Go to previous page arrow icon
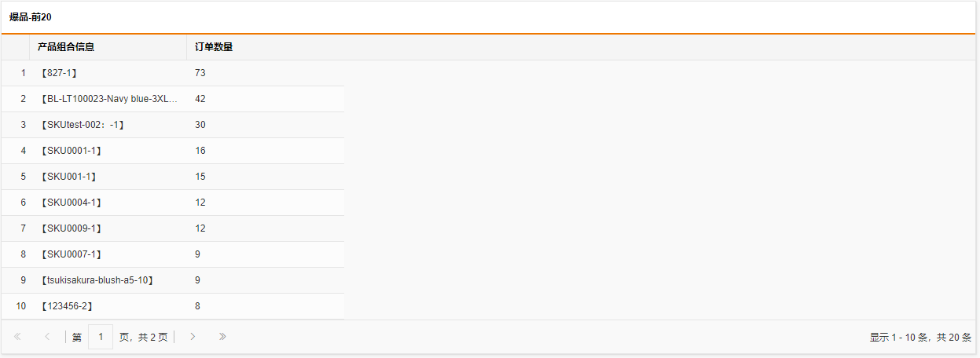980x358 pixels. tap(47, 337)
